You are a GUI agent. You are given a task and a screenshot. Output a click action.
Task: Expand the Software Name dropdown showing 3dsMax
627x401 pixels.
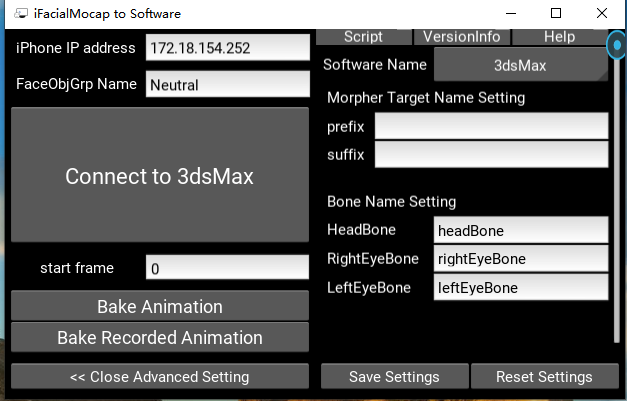pyautogui.click(x=521, y=65)
